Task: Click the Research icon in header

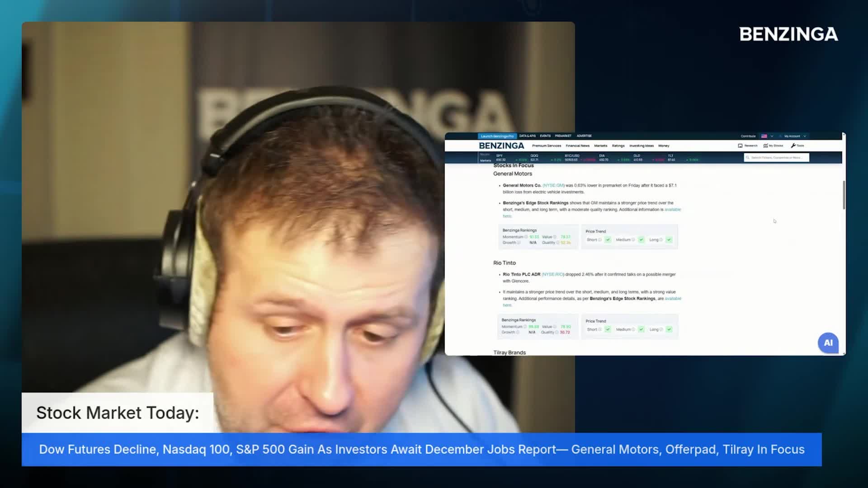Action: tap(740, 146)
